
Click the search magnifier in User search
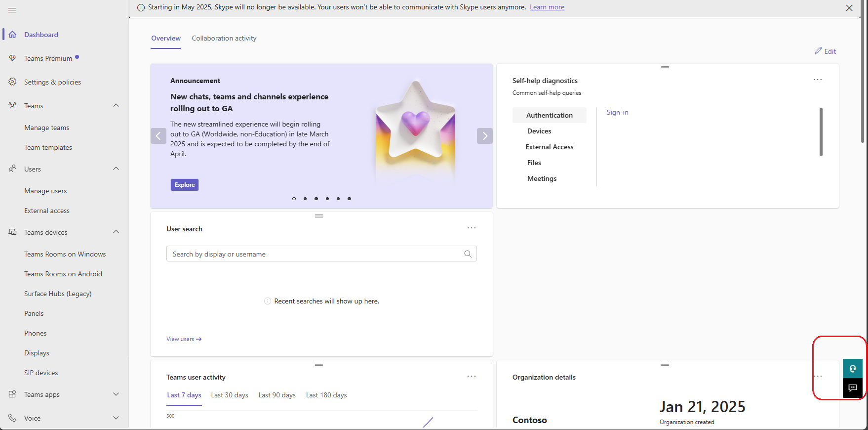(468, 254)
